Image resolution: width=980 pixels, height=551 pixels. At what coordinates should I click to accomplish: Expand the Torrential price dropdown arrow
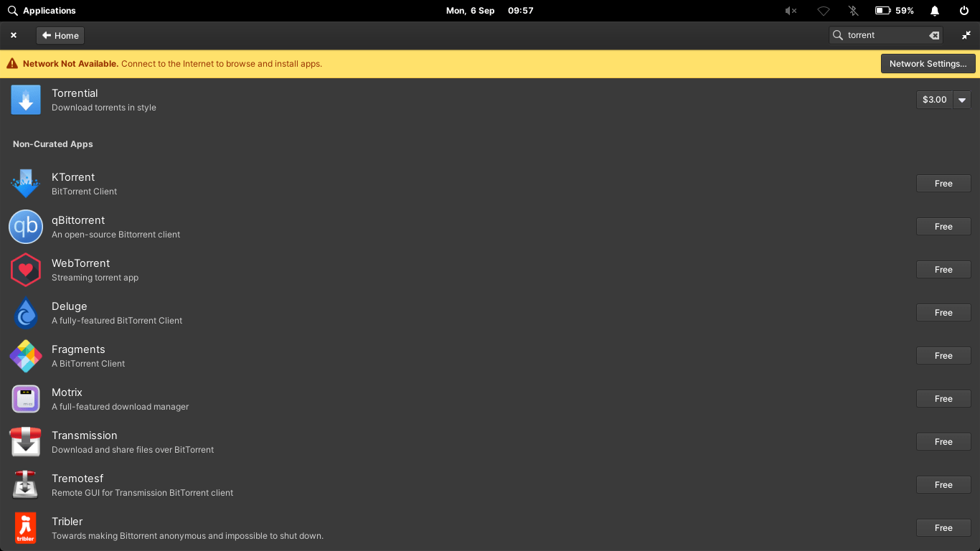click(x=962, y=100)
